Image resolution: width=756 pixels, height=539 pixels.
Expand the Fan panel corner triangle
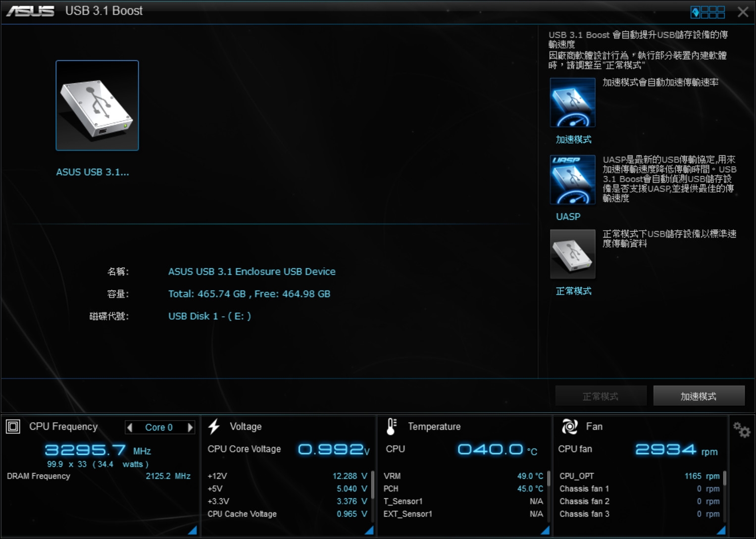tap(721, 530)
